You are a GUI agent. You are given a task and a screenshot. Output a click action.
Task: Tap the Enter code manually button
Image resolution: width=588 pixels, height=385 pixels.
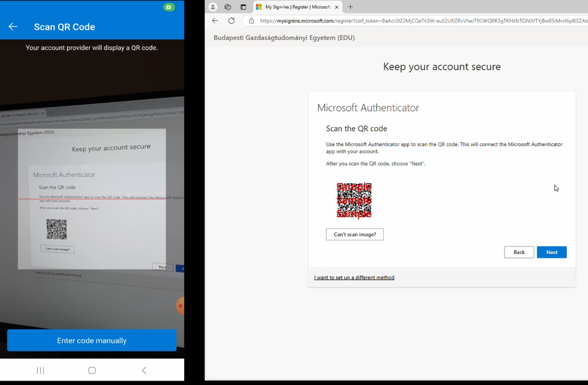pos(92,340)
